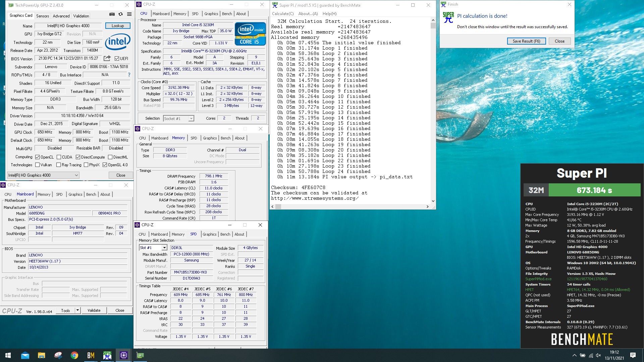The height and width of the screenshot is (362, 644).
Task: Show hidden system tray icons
Action: click(574, 355)
